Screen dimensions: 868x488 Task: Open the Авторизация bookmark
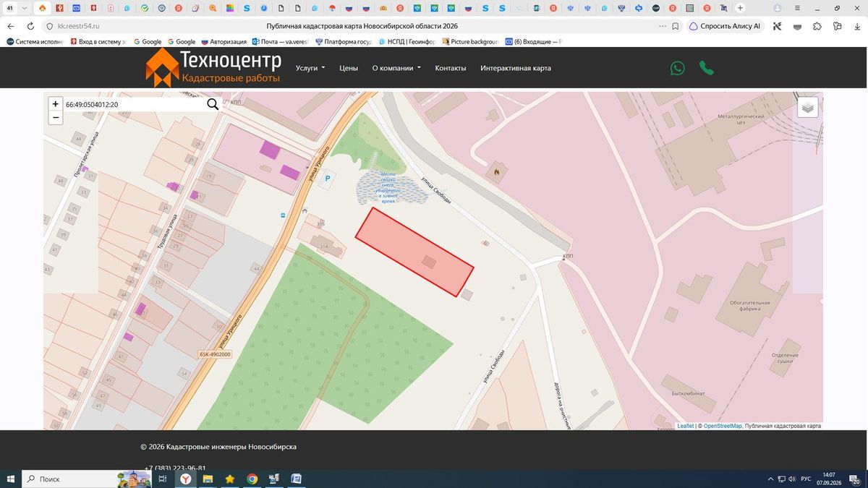pos(224,42)
